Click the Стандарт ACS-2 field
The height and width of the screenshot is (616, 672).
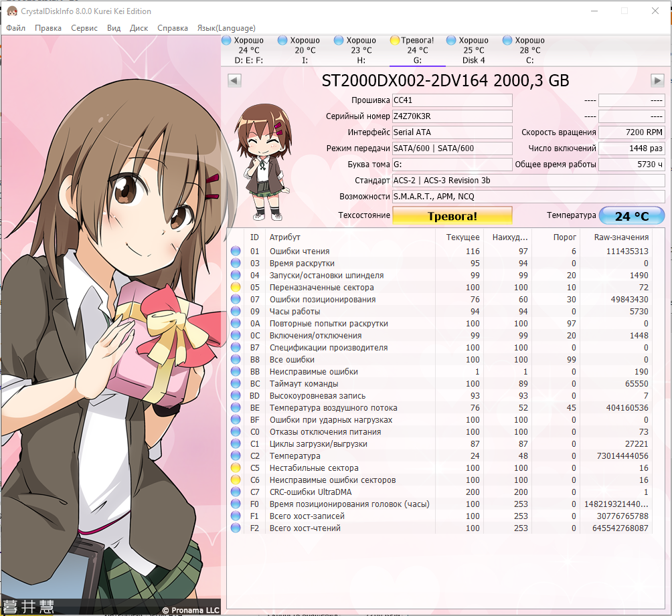point(528,181)
